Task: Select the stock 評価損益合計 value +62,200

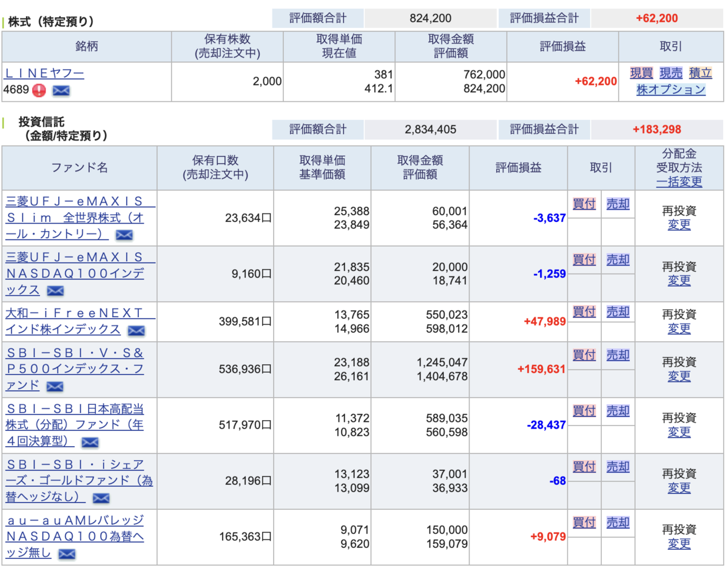Action: click(656, 18)
